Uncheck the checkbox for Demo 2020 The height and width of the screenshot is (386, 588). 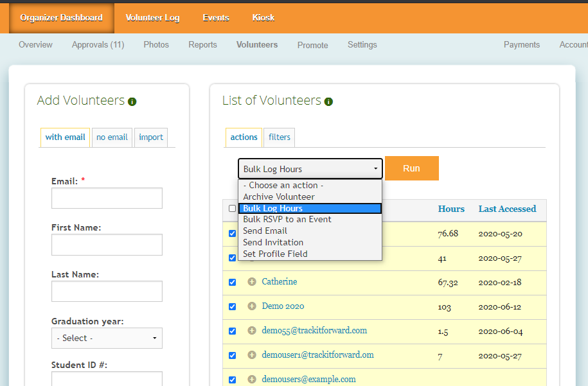[x=232, y=306]
